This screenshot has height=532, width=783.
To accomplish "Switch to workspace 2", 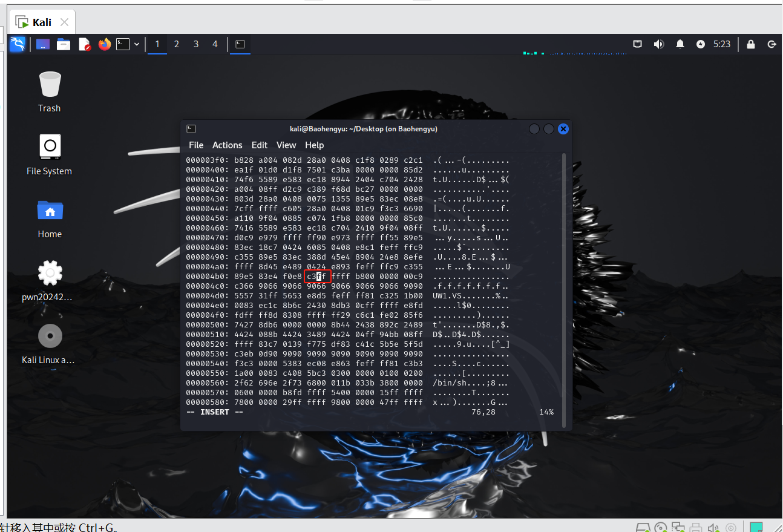I will (177, 44).
